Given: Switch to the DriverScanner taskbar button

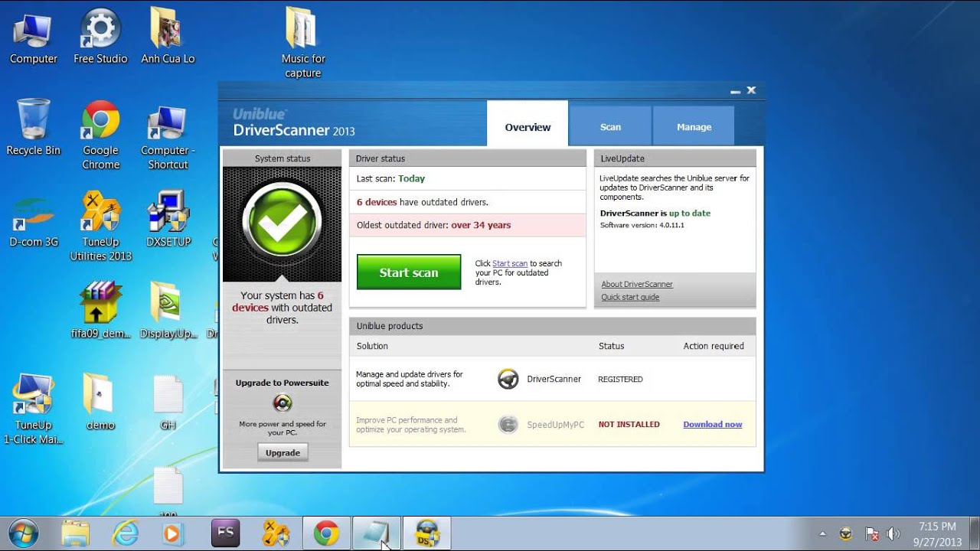Looking at the screenshot, I should point(426,533).
